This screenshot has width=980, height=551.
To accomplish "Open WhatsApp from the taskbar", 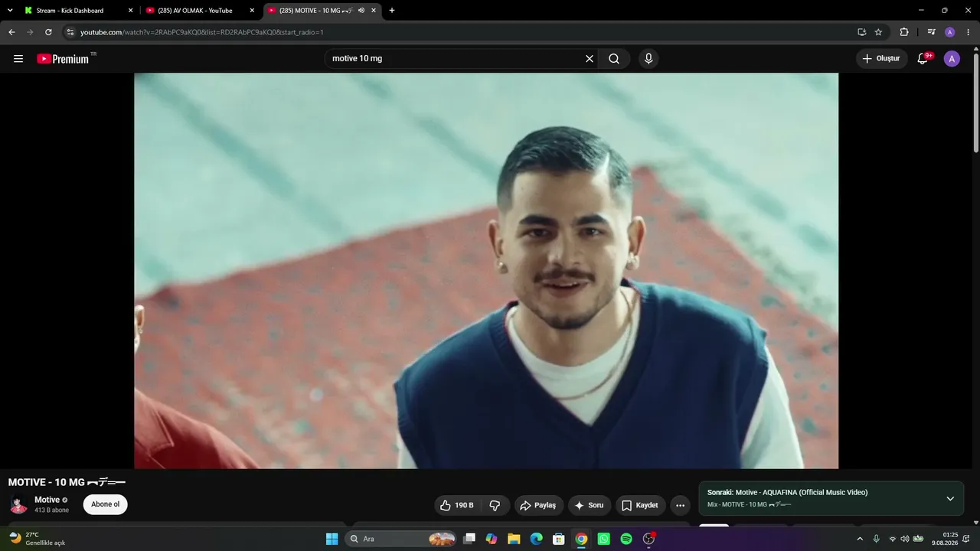I will 604,539.
